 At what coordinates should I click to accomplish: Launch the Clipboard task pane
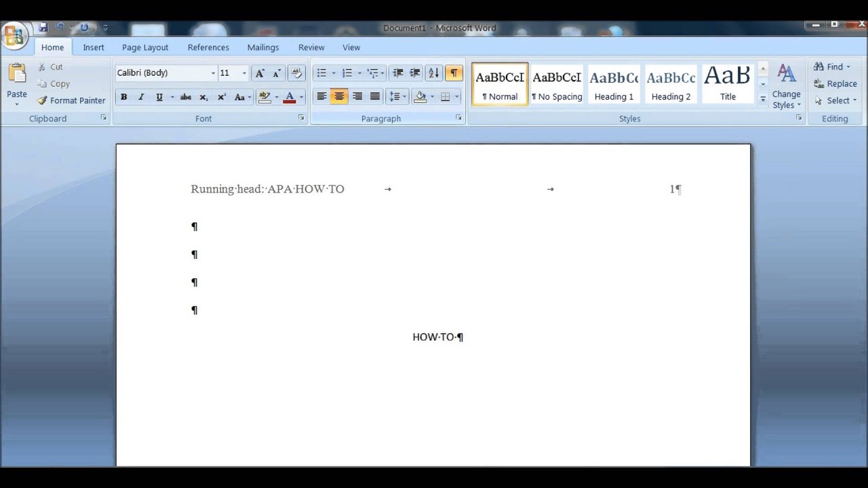click(104, 118)
